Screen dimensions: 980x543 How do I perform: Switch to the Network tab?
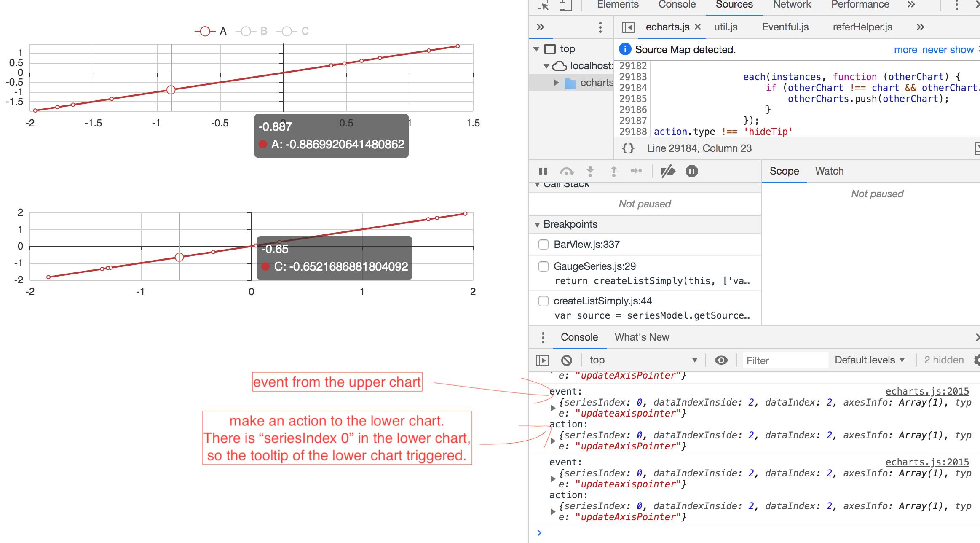[x=792, y=5]
